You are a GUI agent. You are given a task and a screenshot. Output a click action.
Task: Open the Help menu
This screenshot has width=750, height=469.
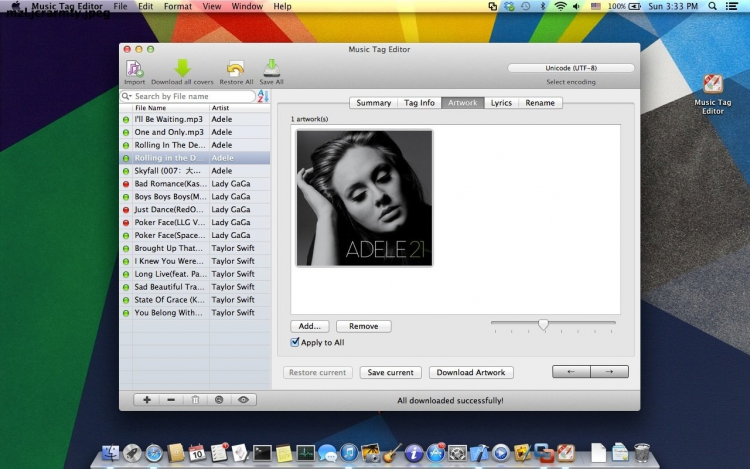click(282, 6)
